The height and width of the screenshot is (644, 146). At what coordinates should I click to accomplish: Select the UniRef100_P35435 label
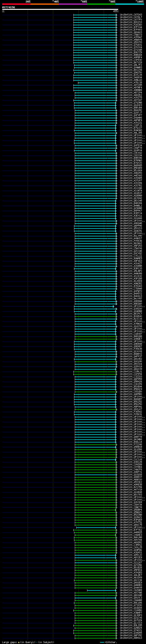tap(131, 349)
